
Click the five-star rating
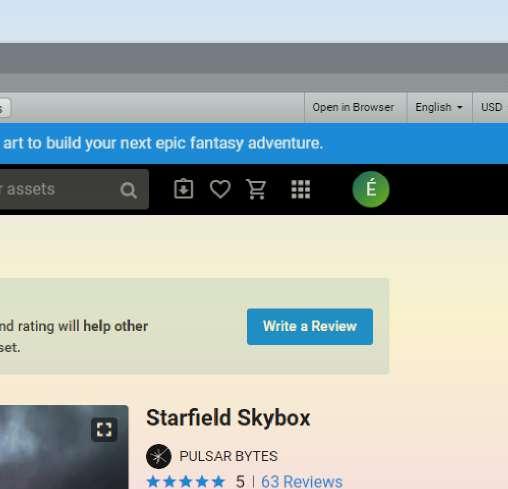(186, 482)
